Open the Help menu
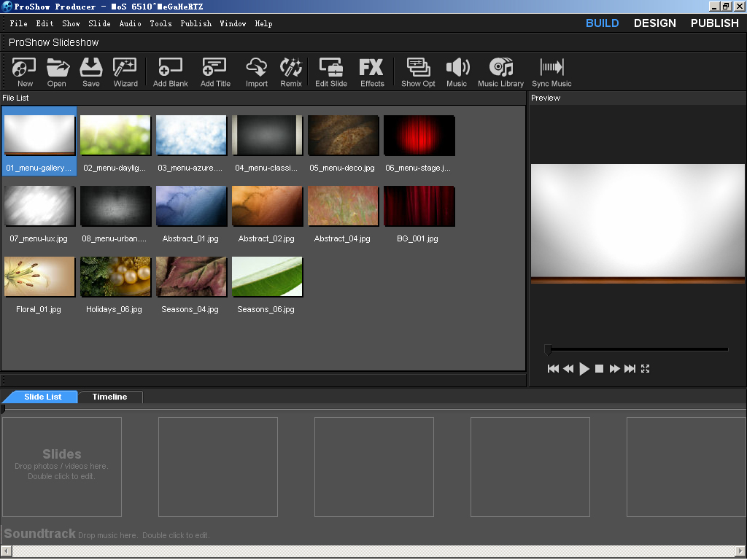 (263, 23)
